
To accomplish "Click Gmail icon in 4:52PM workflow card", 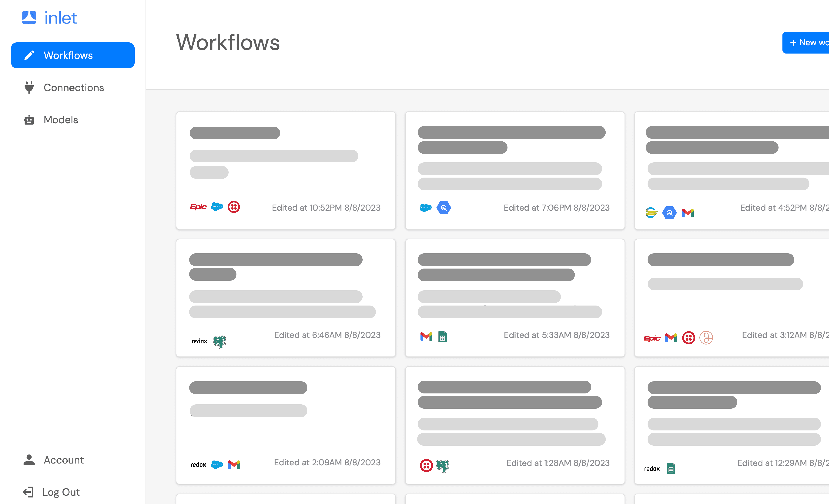I will click(688, 213).
